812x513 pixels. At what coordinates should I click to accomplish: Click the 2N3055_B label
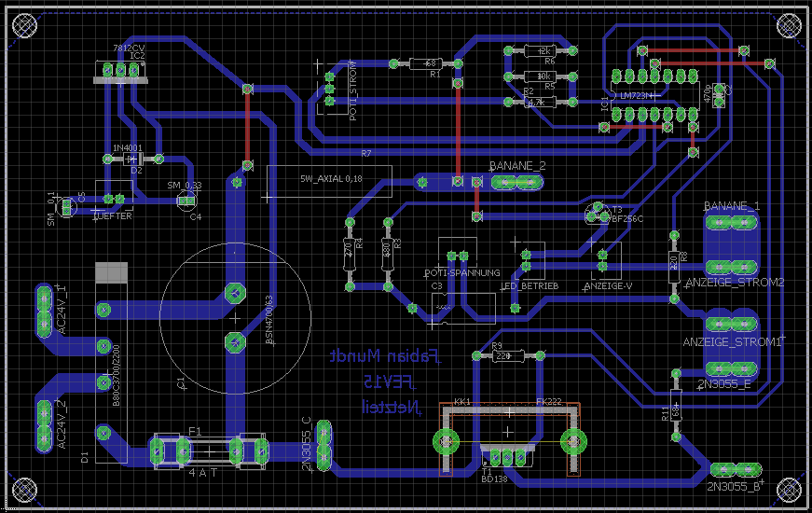(735, 487)
